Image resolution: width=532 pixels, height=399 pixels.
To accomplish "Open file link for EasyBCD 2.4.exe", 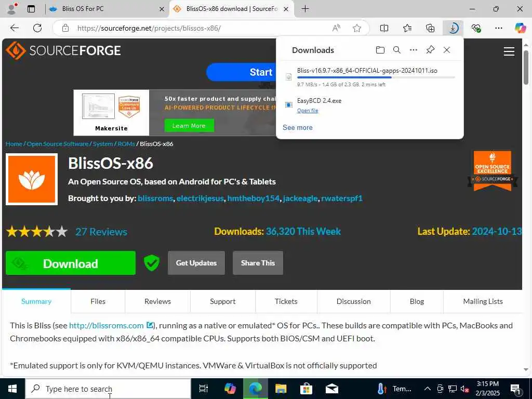I will click(308, 111).
